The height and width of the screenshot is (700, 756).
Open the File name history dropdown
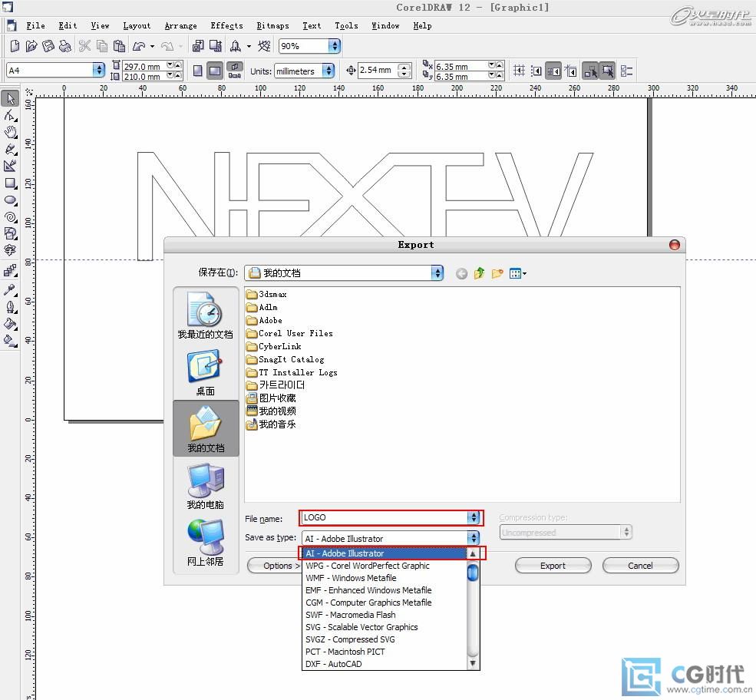pyautogui.click(x=474, y=517)
